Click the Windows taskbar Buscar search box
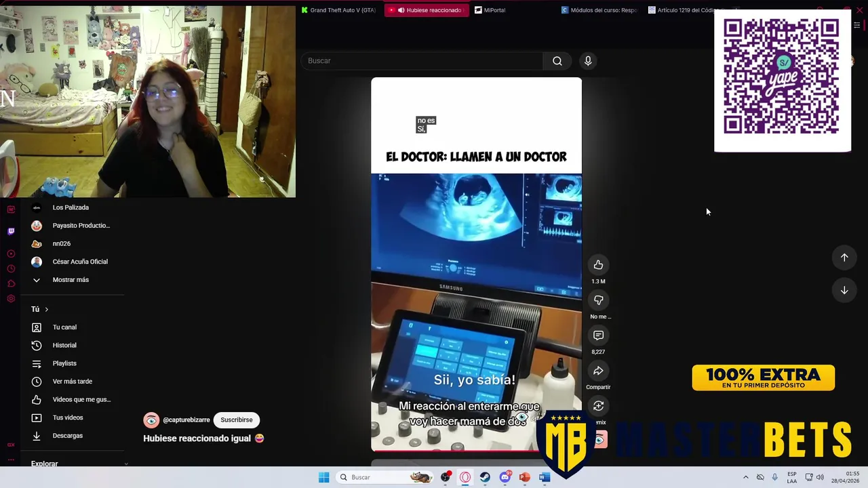 pyautogui.click(x=385, y=477)
